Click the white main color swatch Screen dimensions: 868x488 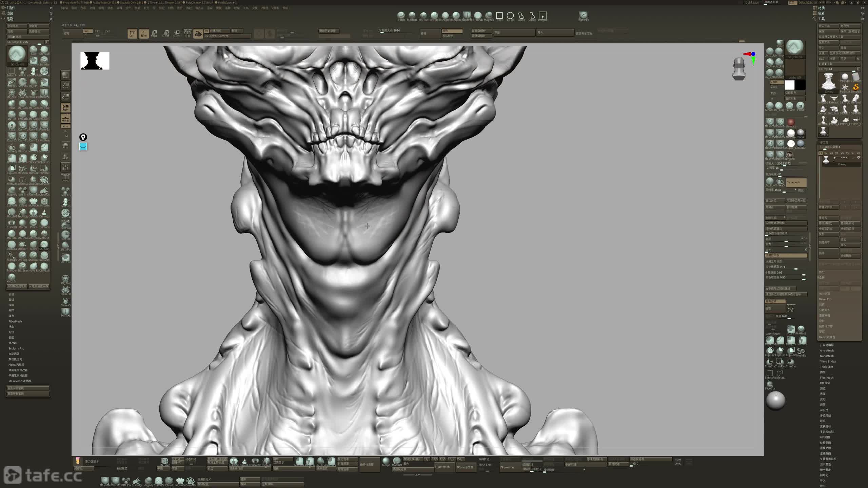tap(790, 85)
